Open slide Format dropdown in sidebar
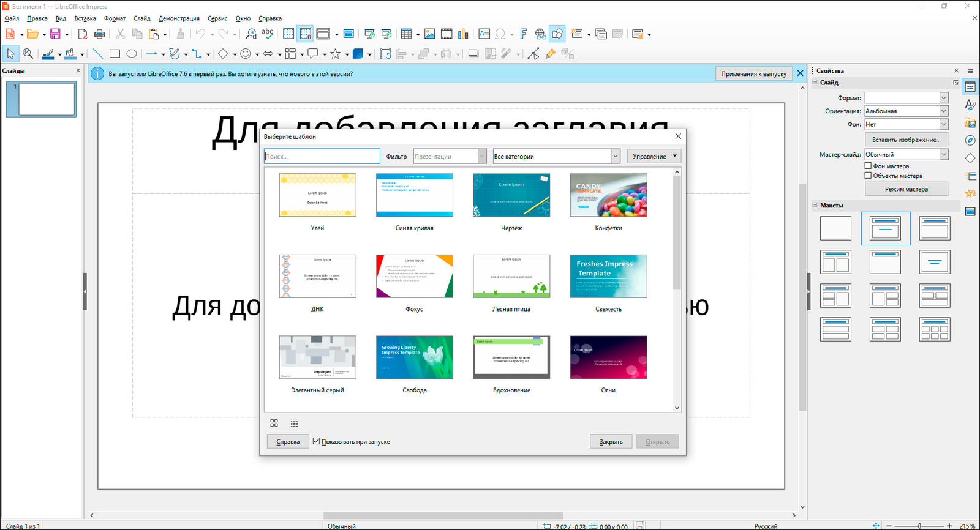This screenshot has width=980, height=530. [907, 98]
